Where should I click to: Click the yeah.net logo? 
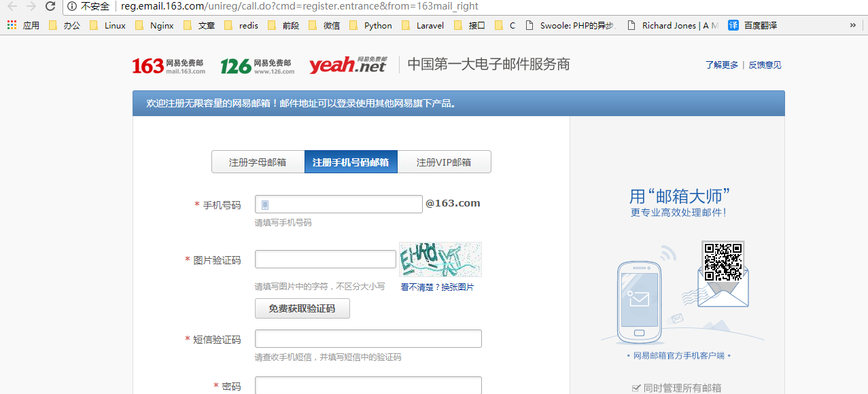point(347,65)
